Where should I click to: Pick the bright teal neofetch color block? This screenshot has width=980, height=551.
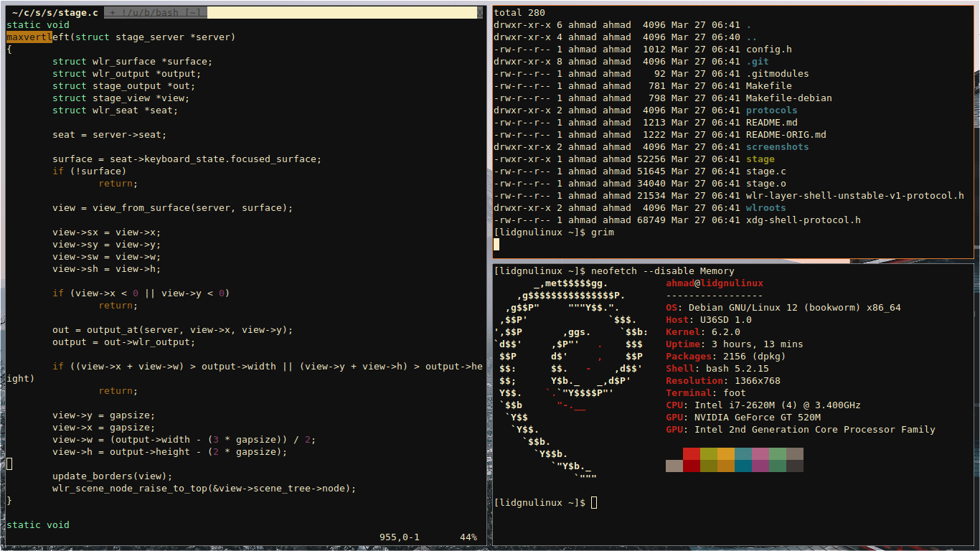click(x=743, y=453)
